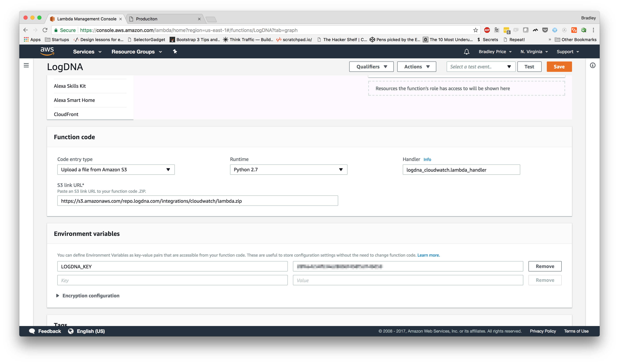
Task: Open the info panel icon
Action: point(592,65)
